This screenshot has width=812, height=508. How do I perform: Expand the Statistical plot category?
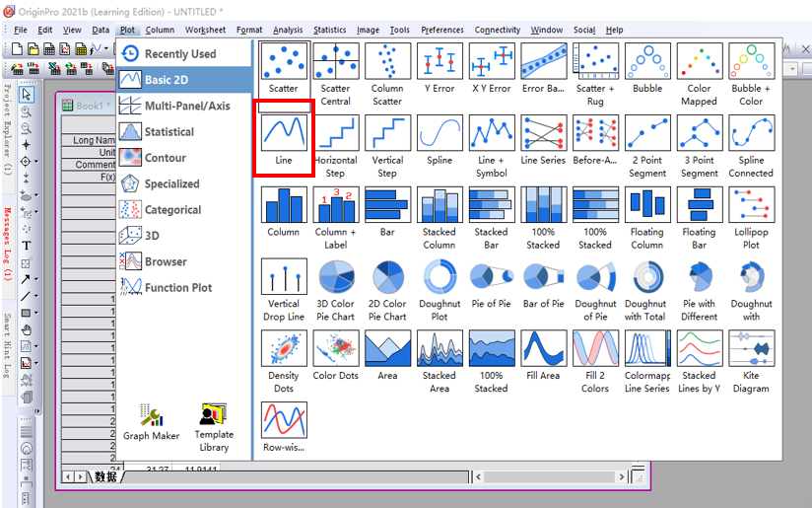(x=169, y=132)
